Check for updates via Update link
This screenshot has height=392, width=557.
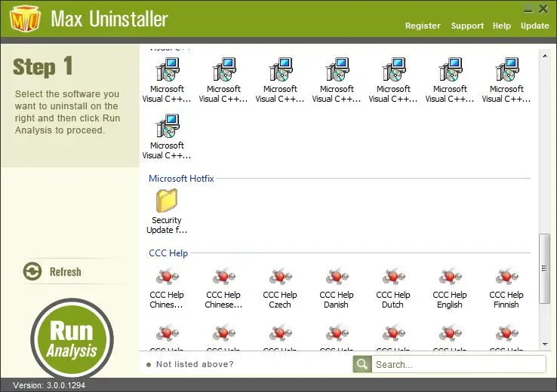click(x=534, y=26)
